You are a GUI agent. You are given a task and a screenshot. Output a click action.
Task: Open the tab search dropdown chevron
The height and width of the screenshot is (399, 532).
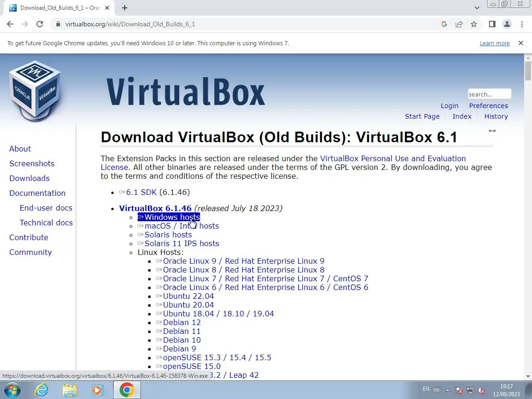(x=477, y=8)
